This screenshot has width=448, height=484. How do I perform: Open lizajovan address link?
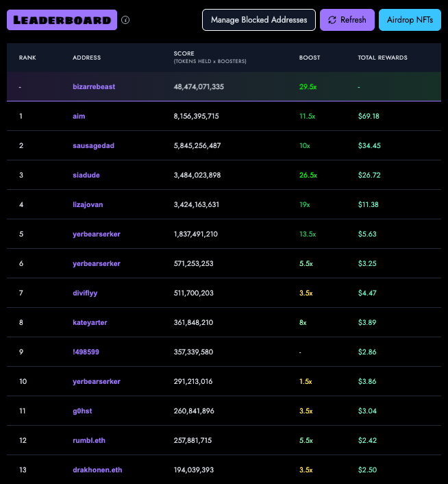(x=88, y=205)
